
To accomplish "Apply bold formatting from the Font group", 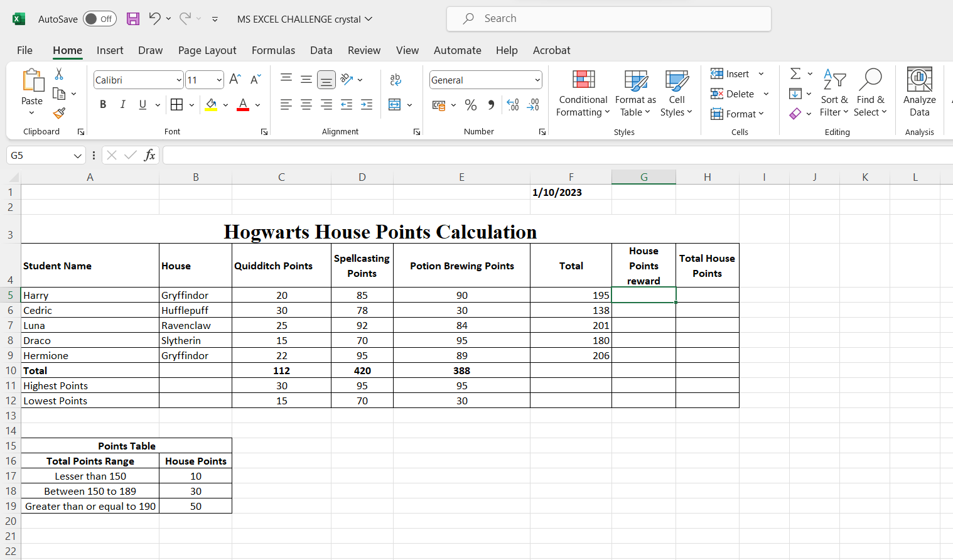I will pos(102,104).
